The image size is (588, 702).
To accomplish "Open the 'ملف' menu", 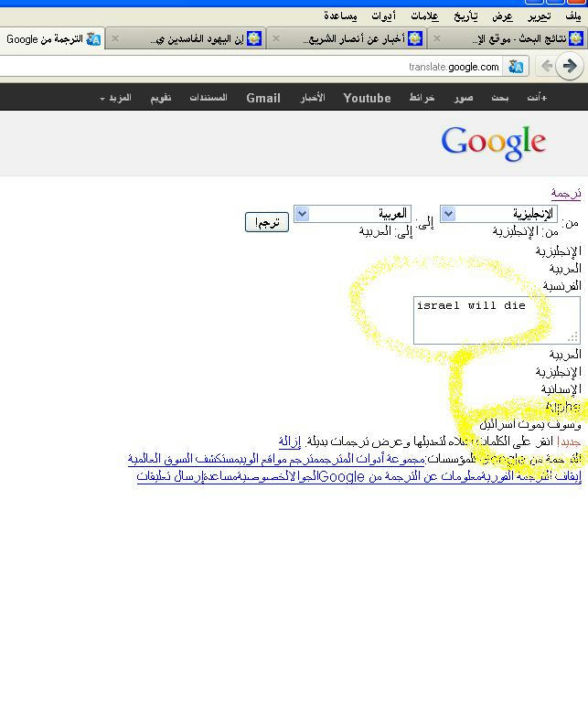I will (x=572, y=16).
